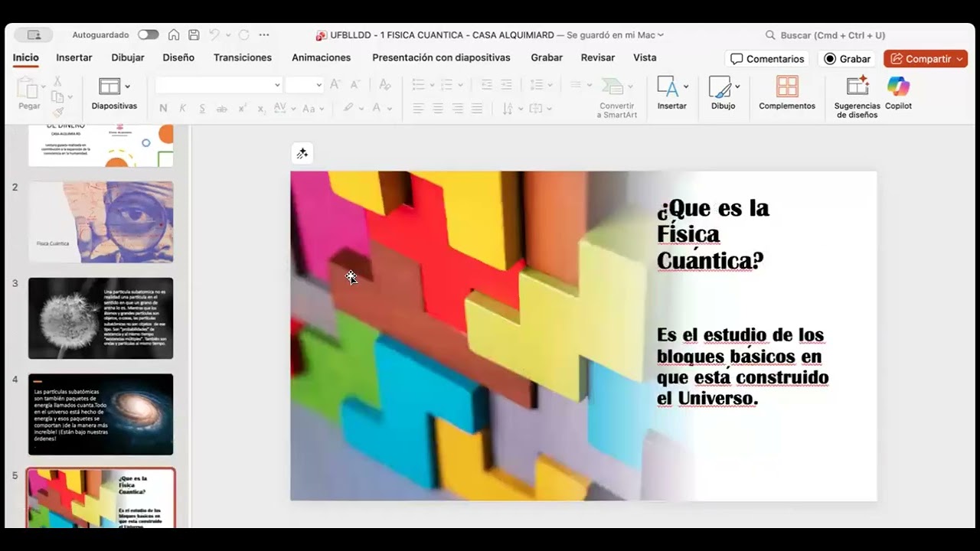Expand the Diapositivas layout dropdown arrow

[x=127, y=86]
